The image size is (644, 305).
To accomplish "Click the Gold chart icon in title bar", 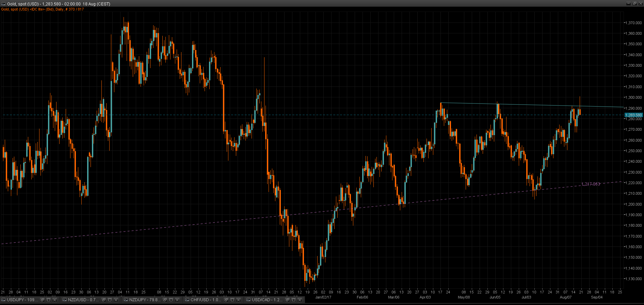I will (3, 4).
